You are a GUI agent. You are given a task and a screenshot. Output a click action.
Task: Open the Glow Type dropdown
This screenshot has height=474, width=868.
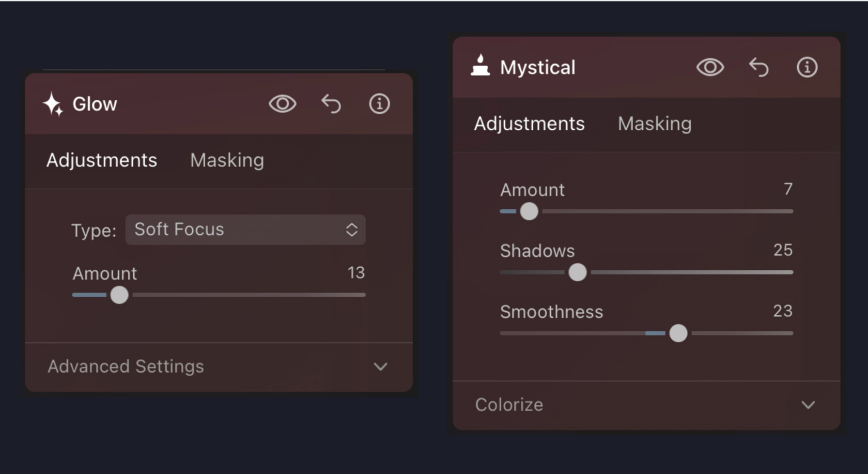tap(245, 230)
